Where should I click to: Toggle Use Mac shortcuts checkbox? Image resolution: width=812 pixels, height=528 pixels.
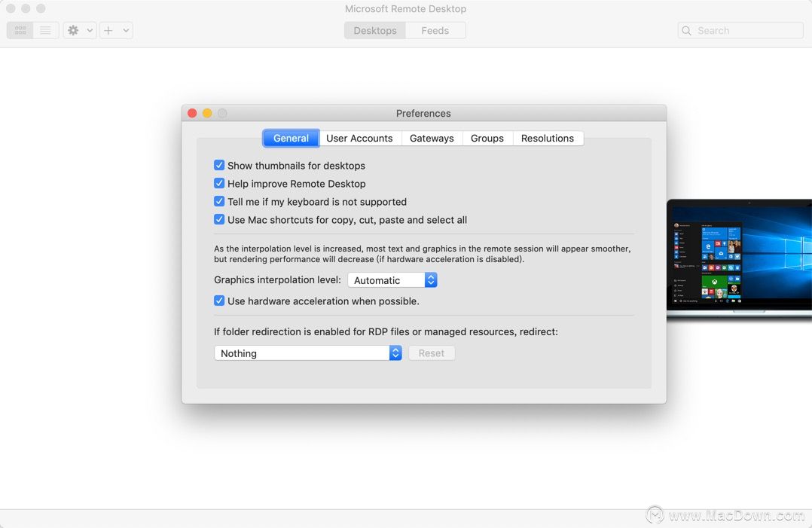coord(219,219)
